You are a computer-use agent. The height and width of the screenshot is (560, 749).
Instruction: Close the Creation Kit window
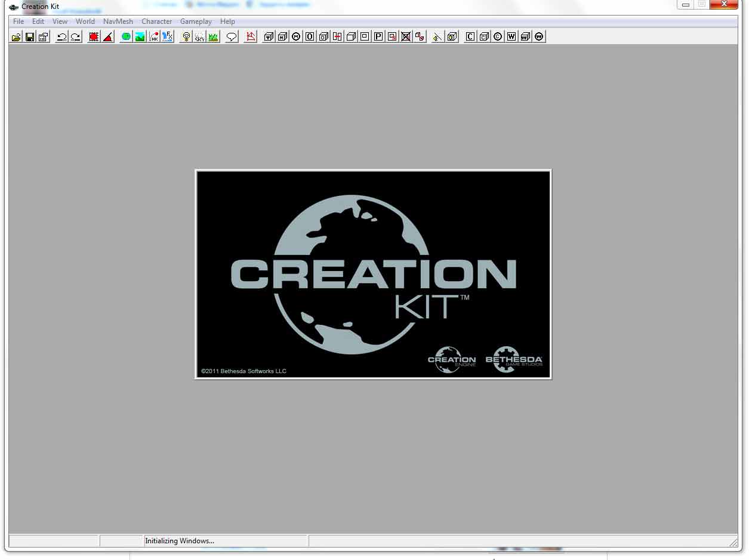coord(725,5)
